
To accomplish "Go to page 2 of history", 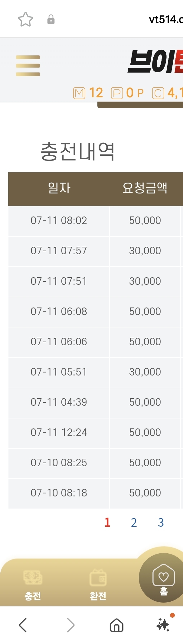I will point(134,522).
